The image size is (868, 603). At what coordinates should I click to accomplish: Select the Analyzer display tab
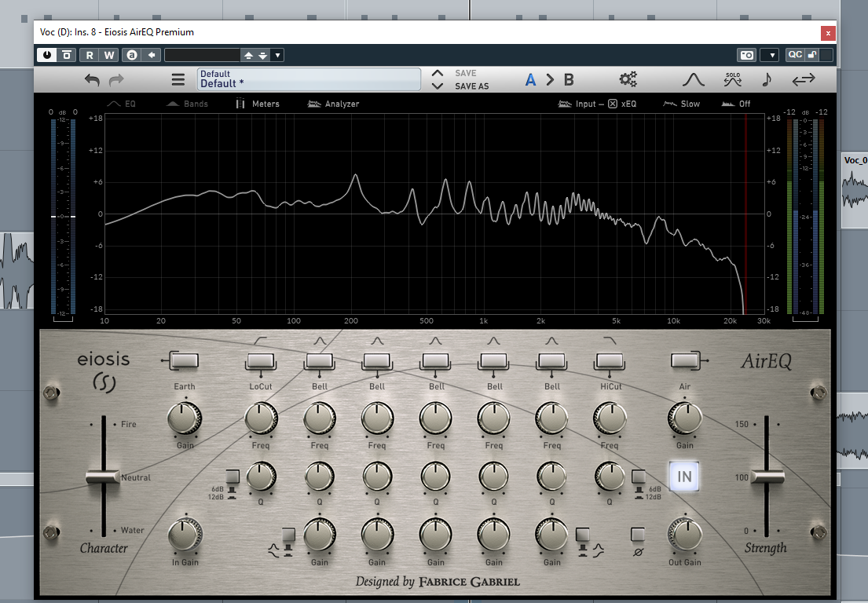click(x=333, y=104)
